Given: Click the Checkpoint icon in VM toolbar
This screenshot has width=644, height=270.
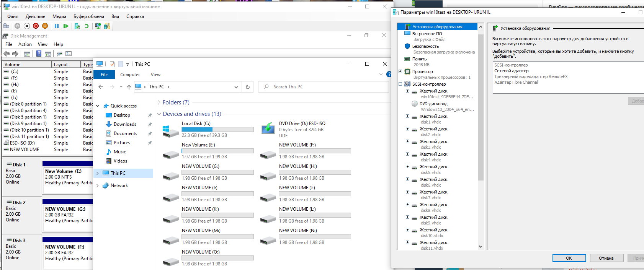Looking at the screenshot, I should click(77, 26).
